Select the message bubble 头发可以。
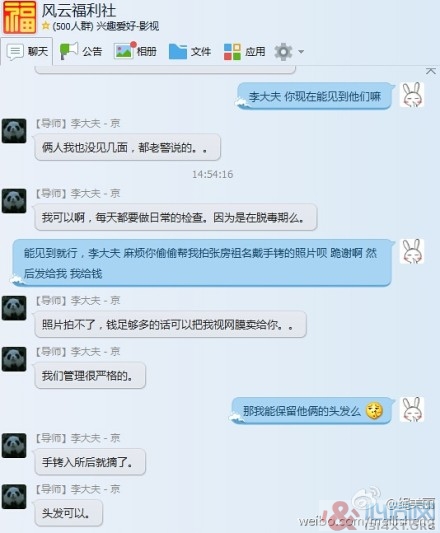Screen dimensions: 440x533 68,512
